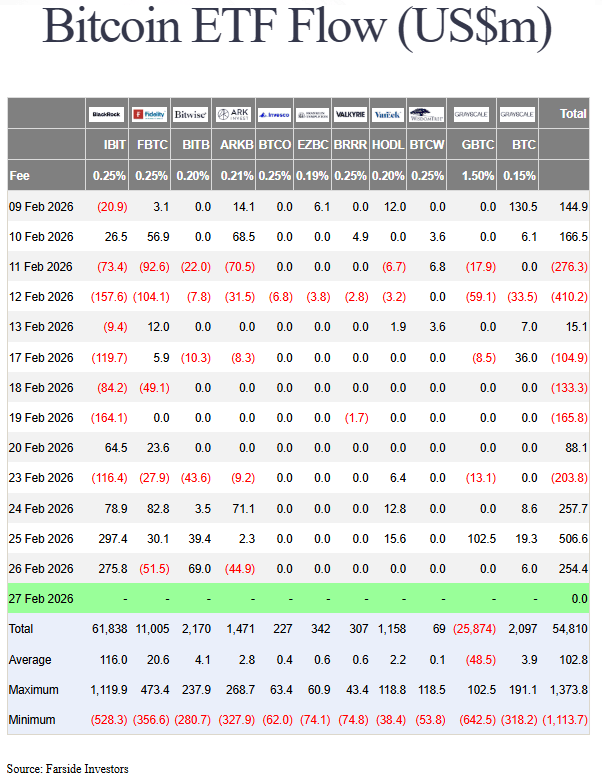Click the EZBC fee value 0.19%

point(312,176)
